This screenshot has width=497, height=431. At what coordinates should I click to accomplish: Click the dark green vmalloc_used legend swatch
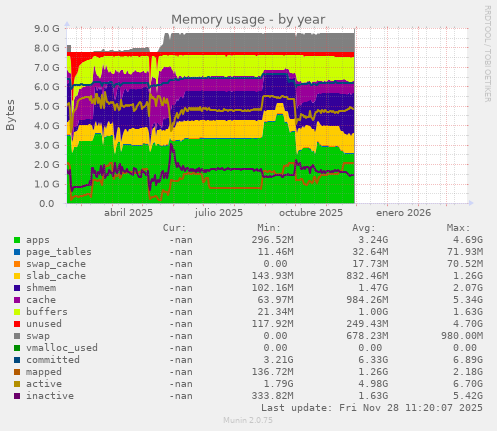[x=17, y=348]
